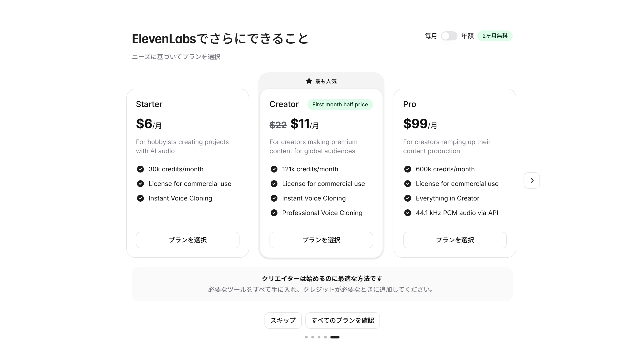Click checkmark icon for 30k credits/month

(x=140, y=169)
